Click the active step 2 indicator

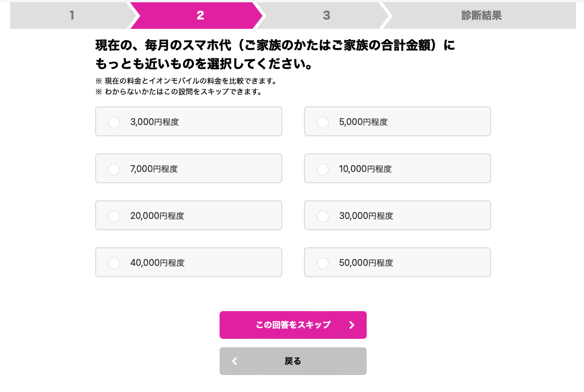(x=200, y=15)
